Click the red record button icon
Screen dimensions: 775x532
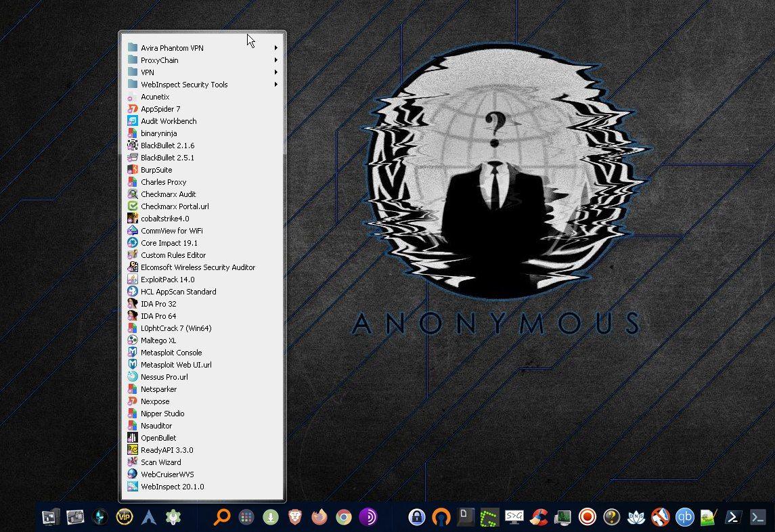588,517
